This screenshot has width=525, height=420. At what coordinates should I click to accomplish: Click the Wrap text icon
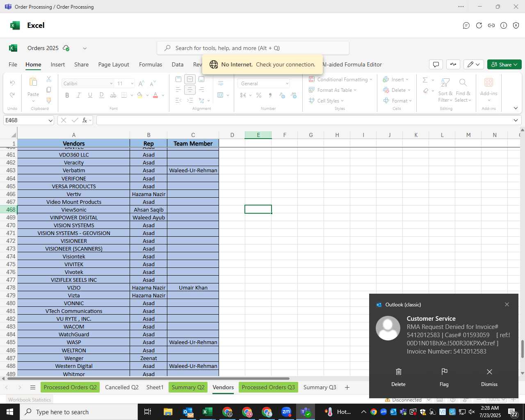(221, 83)
